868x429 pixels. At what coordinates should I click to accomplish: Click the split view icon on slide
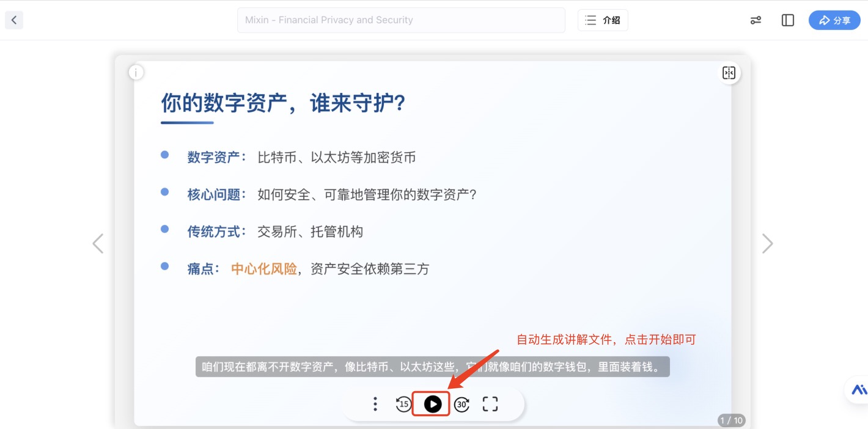point(729,73)
